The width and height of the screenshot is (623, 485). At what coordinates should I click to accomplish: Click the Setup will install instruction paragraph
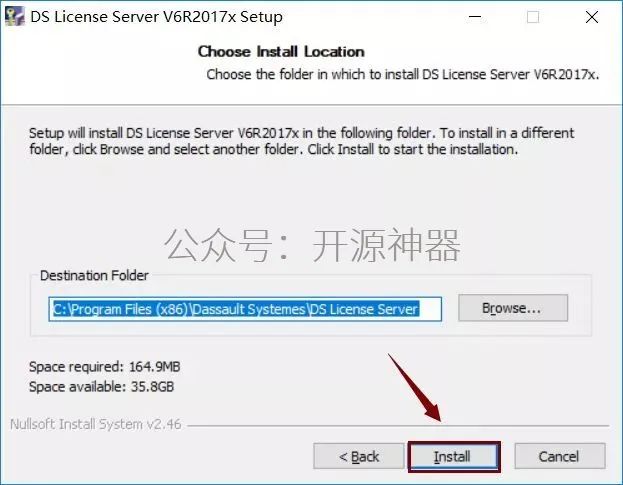click(301, 141)
